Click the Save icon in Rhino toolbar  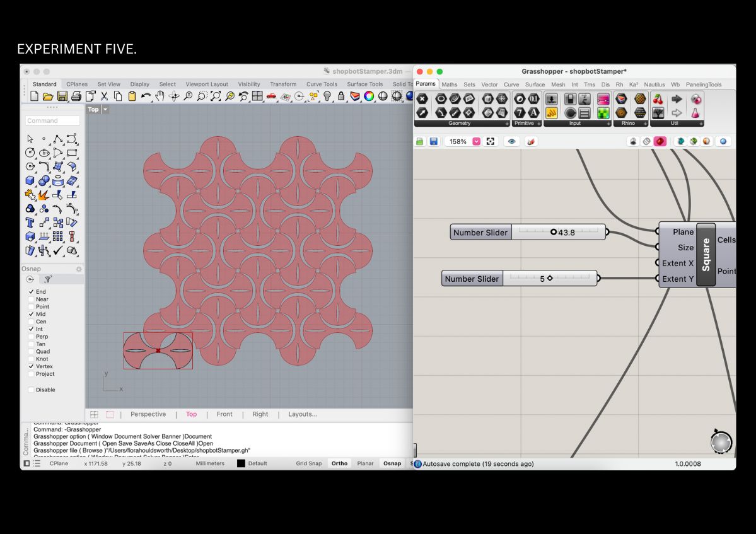point(62,96)
